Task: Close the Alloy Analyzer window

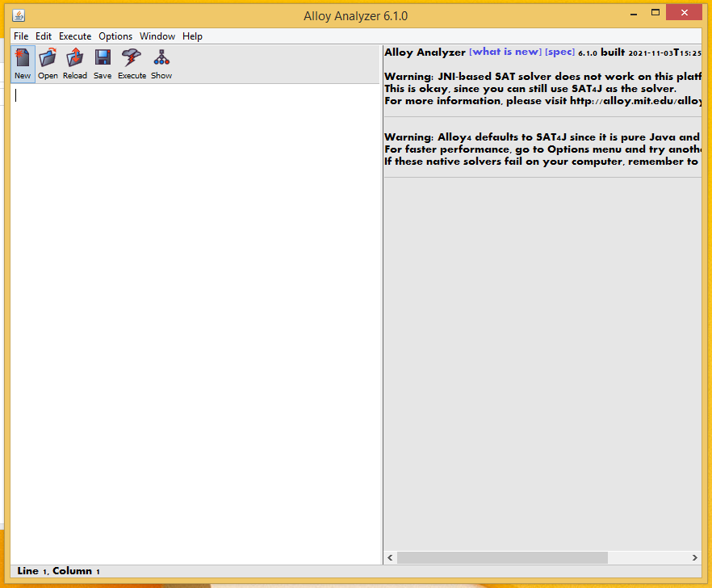Action: coord(685,13)
